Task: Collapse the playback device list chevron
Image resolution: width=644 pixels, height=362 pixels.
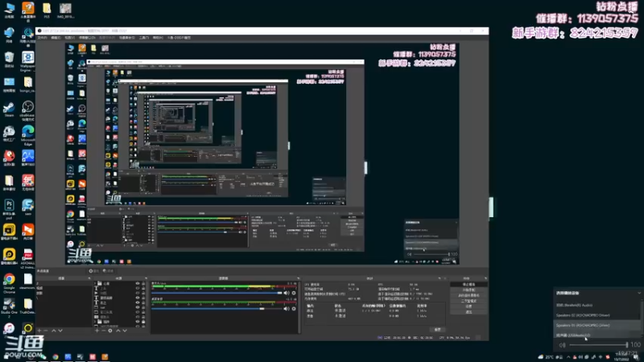Action: pyautogui.click(x=639, y=293)
